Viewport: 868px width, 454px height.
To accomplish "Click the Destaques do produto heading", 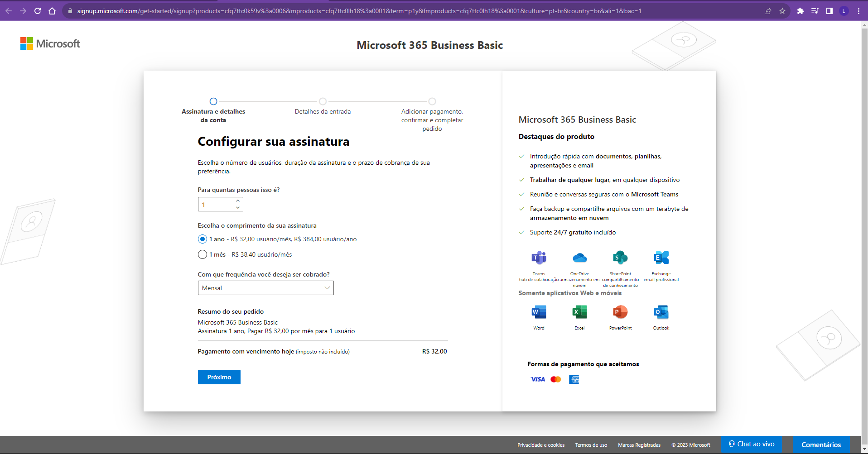I will pos(556,136).
